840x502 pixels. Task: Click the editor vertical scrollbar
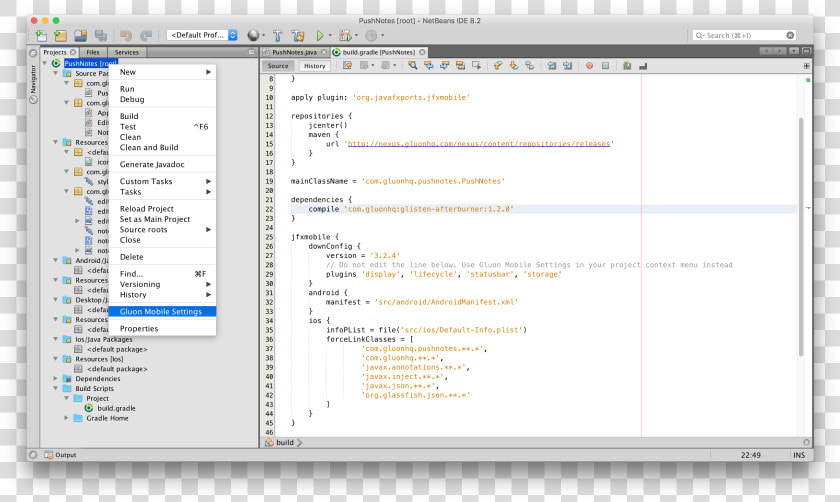(801, 236)
